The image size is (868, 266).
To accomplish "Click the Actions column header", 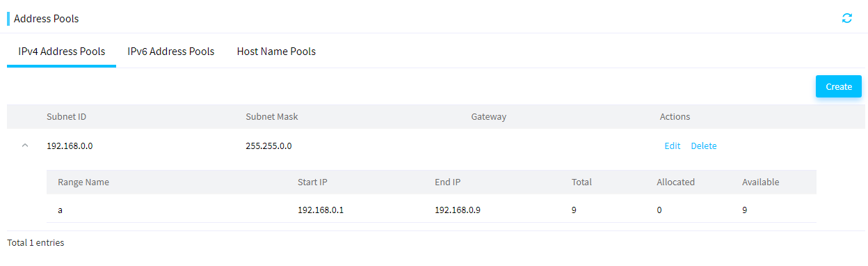I will [x=675, y=117].
